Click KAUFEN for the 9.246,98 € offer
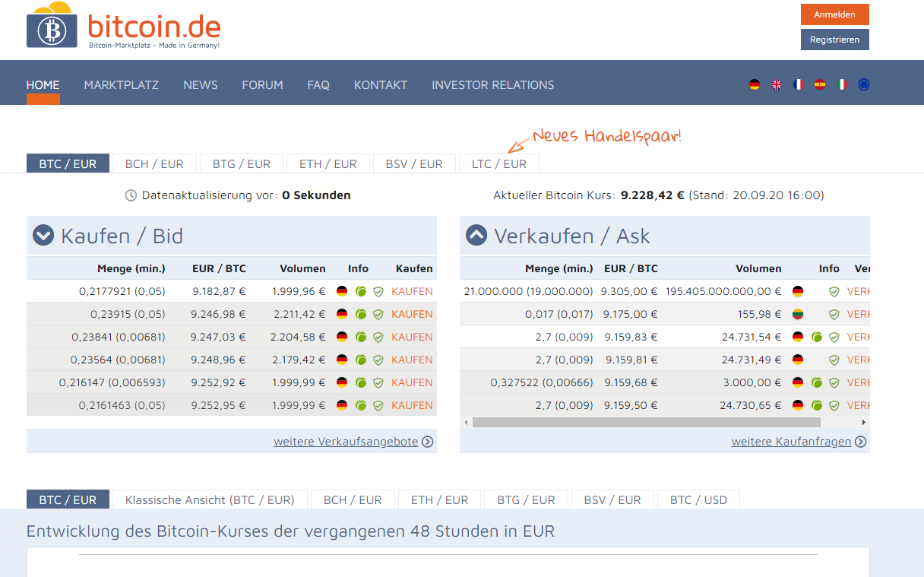The width and height of the screenshot is (924, 577). tap(412, 314)
